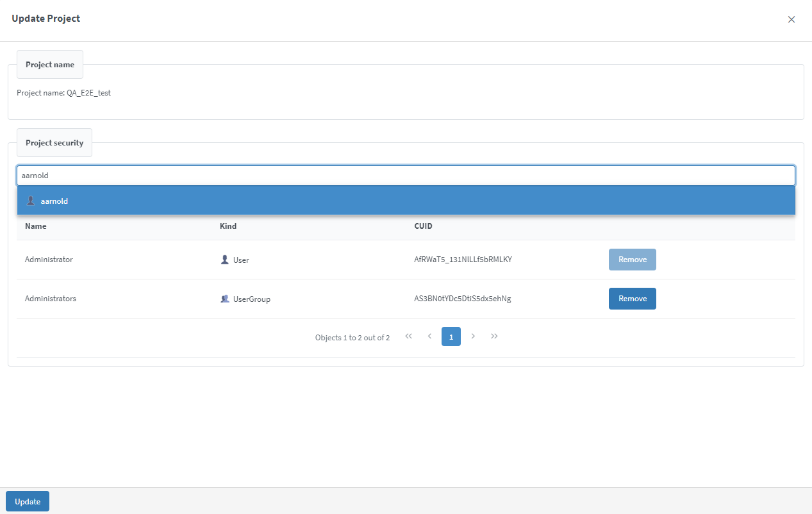Select page 1 in pagination

pos(451,336)
